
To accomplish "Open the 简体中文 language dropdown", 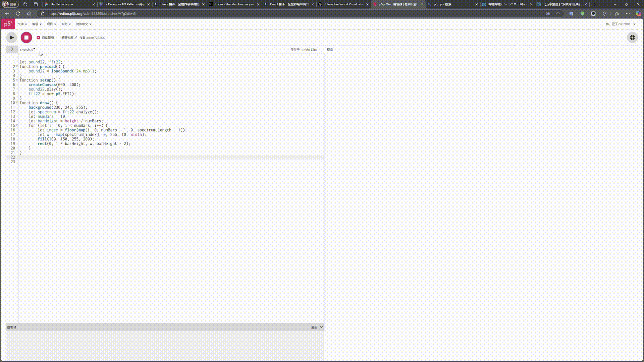I will (x=84, y=24).
